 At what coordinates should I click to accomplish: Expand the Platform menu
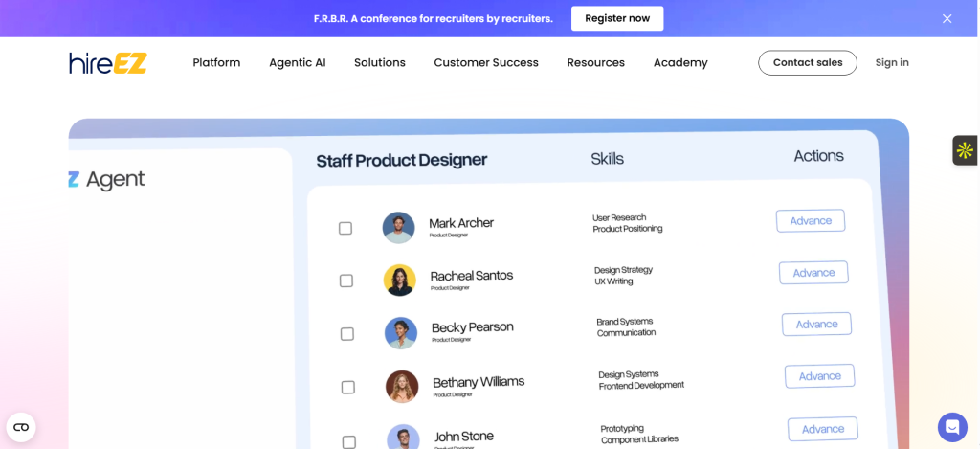[216, 63]
